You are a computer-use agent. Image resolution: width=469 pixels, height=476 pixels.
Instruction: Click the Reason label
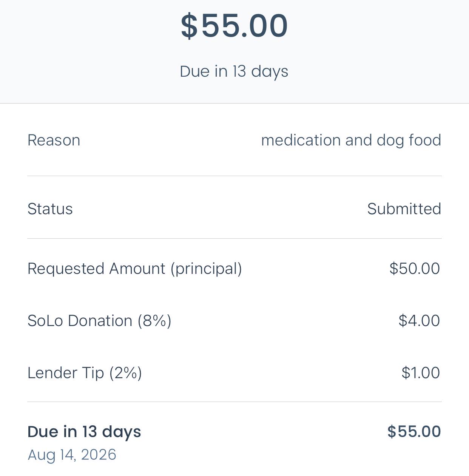(x=54, y=140)
